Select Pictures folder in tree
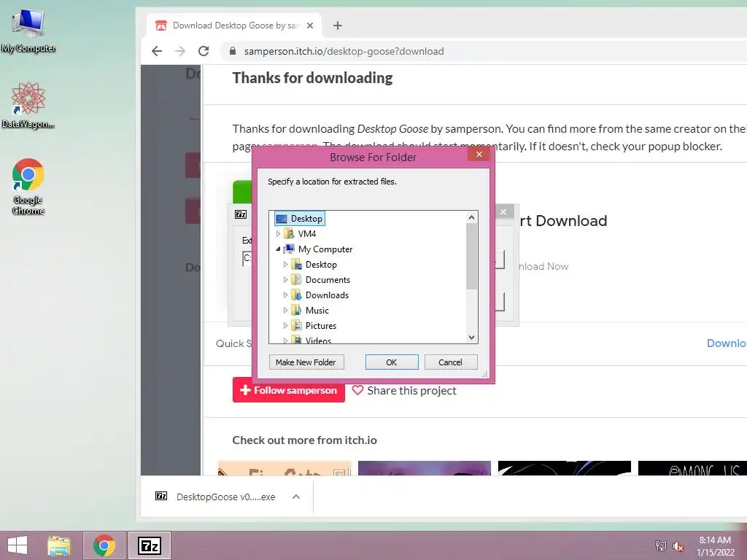The width and height of the screenshot is (747, 560). (321, 326)
